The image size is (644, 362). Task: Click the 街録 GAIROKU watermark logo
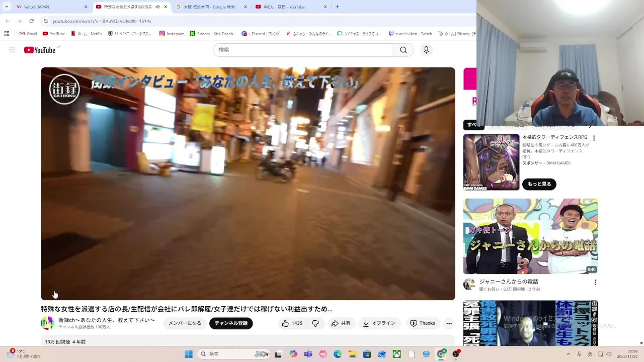point(64,89)
